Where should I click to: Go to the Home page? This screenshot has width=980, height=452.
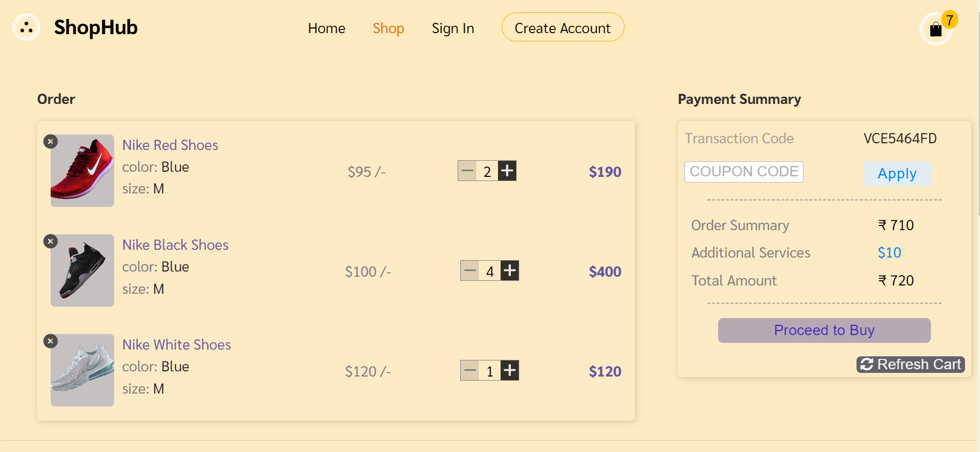[x=326, y=28]
